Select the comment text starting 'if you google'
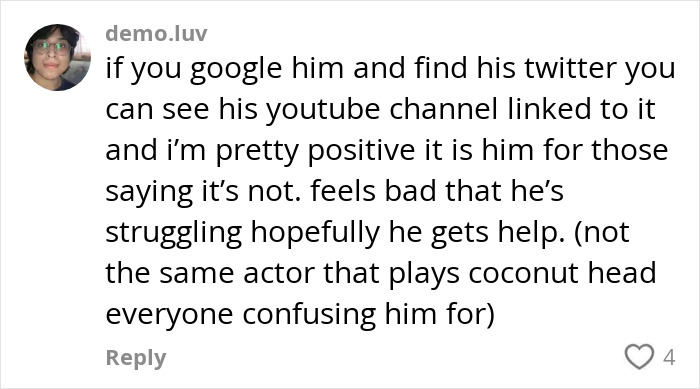The width and height of the screenshot is (700, 389). tap(390, 191)
